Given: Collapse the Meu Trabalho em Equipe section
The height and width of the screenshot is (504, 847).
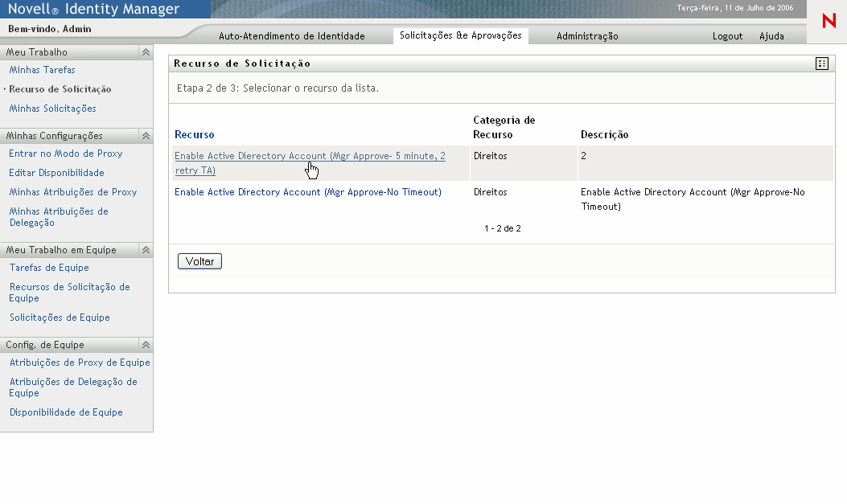Looking at the screenshot, I should pos(146,250).
